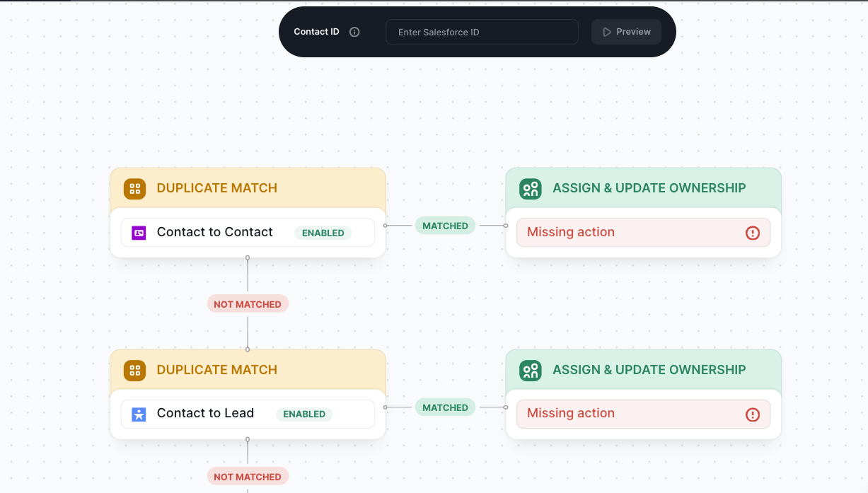Click the ENABLED badge on Contact to Contact
Image resolution: width=868 pixels, height=493 pixels.
coord(323,233)
